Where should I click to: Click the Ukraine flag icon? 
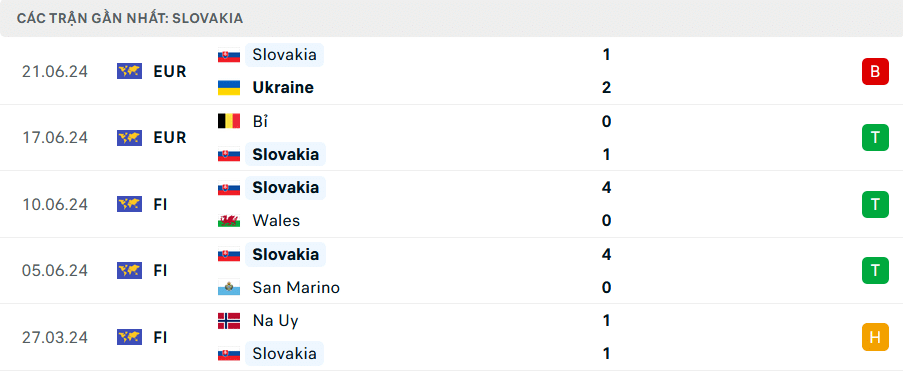point(229,88)
